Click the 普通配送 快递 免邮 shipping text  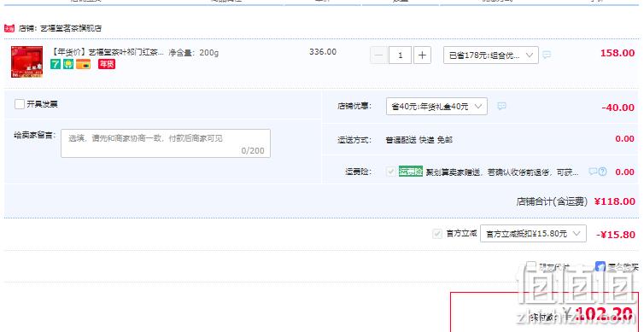point(419,140)
